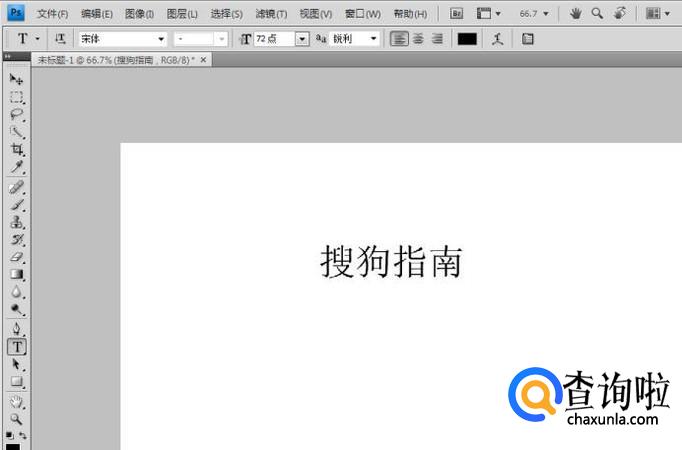Set left align text
The image size is (682, 450).
pyautogui.click(x=399, y=39)
